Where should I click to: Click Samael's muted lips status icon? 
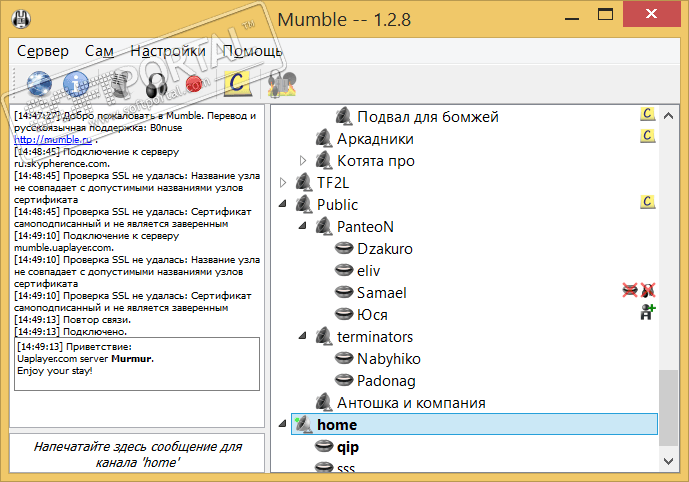(x=630, y=290)
